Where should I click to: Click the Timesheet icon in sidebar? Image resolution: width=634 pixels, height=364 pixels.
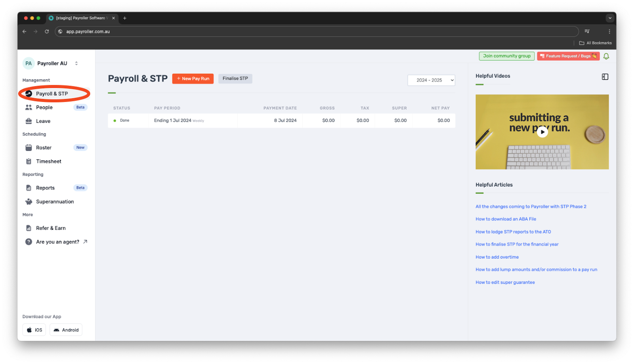(x=29, y=161)
